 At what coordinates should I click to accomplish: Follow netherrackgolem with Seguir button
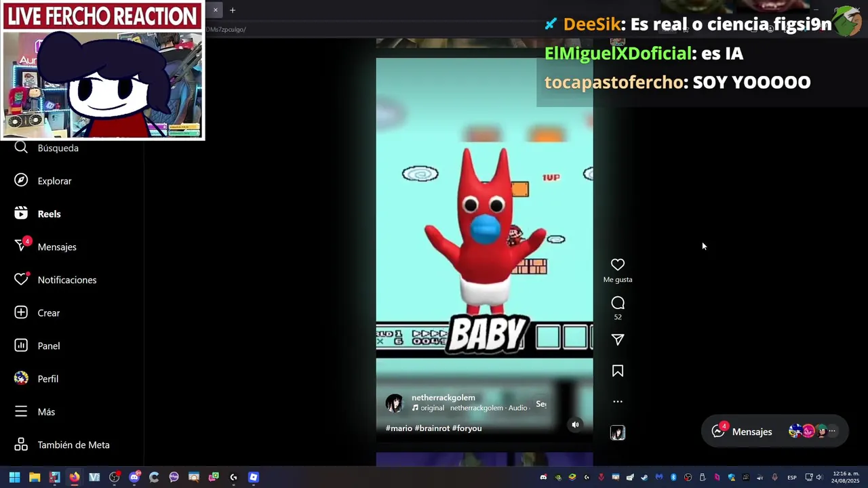(x=541, y=404)
